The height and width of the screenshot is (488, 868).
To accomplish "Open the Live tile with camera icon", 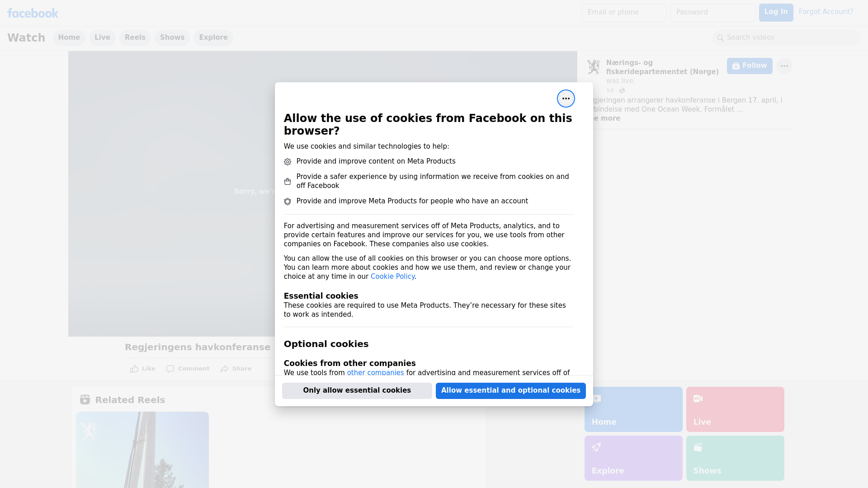I will coord(735,409).
